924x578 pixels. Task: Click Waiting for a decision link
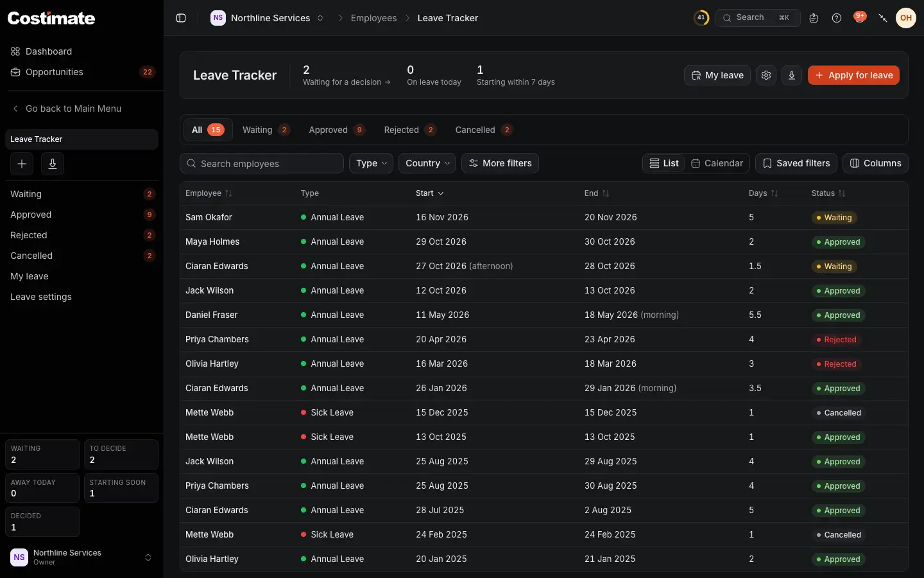tap(346, 82)
